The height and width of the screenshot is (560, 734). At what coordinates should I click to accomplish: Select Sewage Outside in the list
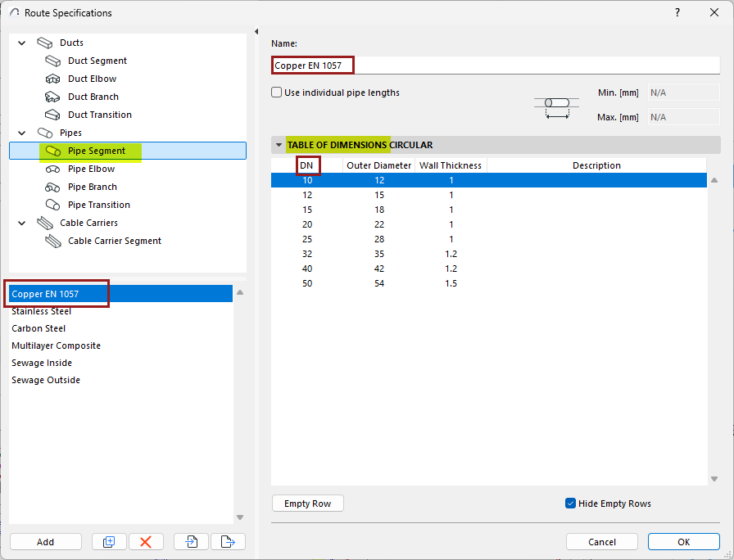click(120, 380)
